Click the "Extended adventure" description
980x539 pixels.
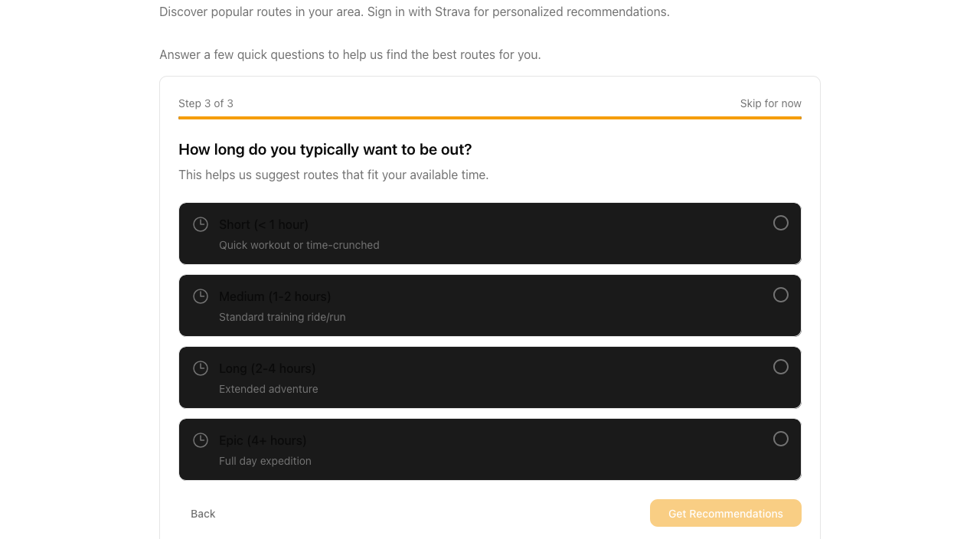point(269,389)
